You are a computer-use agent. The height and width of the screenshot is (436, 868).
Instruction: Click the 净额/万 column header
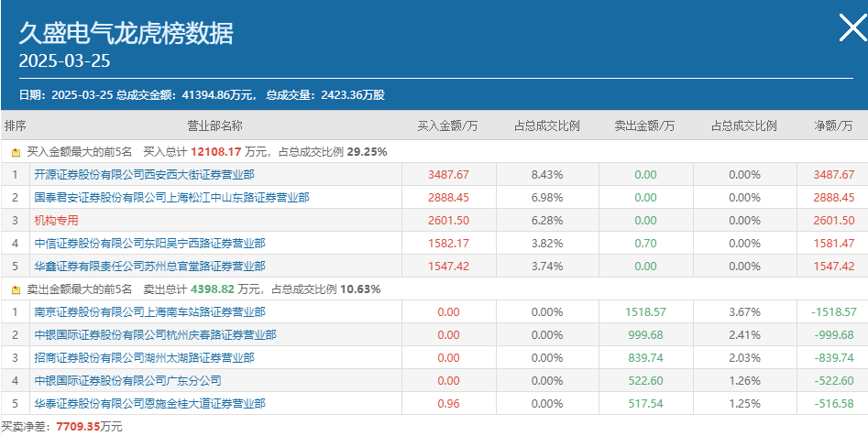pyautogui.click(x=833, y=126)
